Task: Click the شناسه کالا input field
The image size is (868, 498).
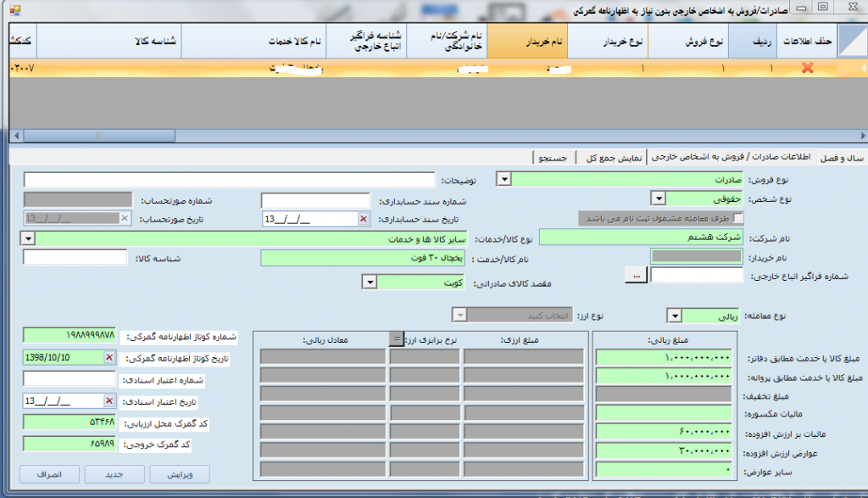Action: [x=75, y=258]
